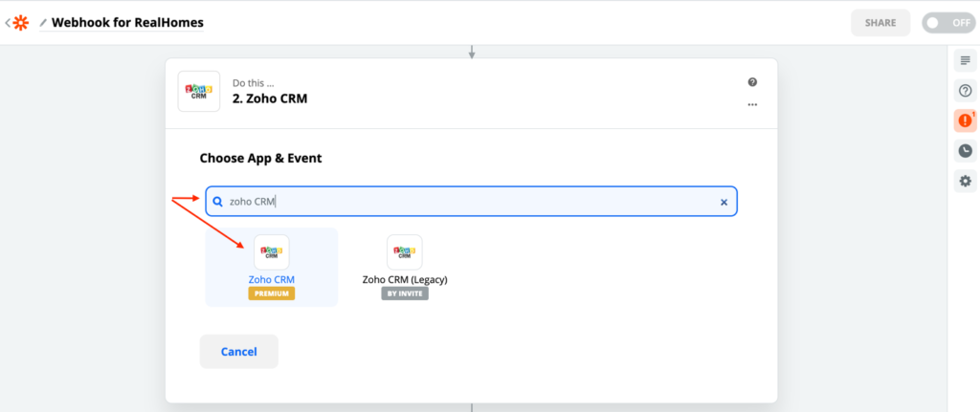
Task: Click the Zoho CRM logo in step header
Action: tap(199, 91)
